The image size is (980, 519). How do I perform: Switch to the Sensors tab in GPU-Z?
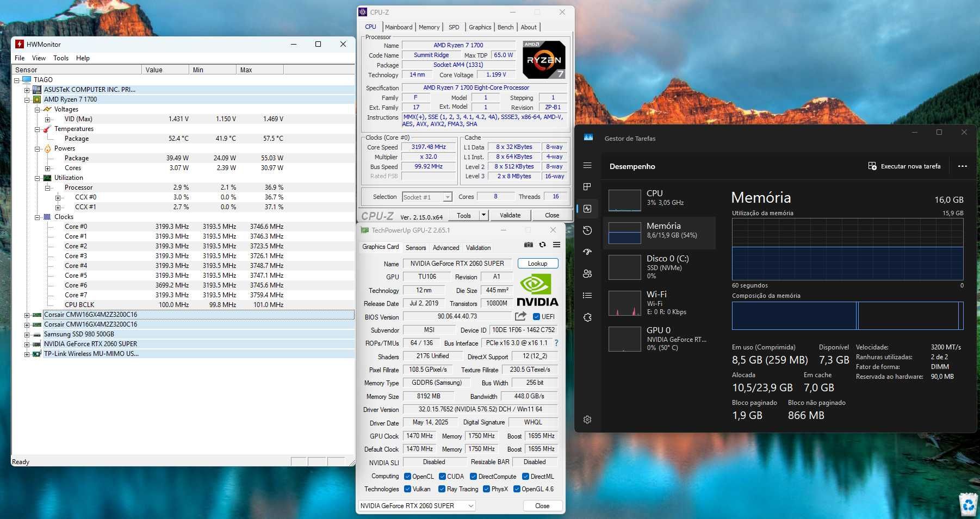tap(416, 248)
